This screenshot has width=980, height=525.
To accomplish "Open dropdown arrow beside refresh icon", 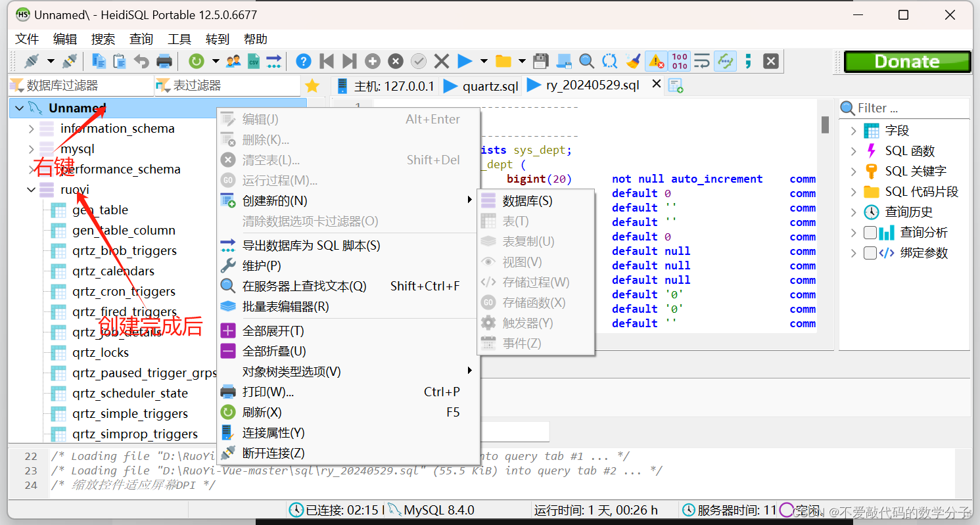I will pos(215,61).
